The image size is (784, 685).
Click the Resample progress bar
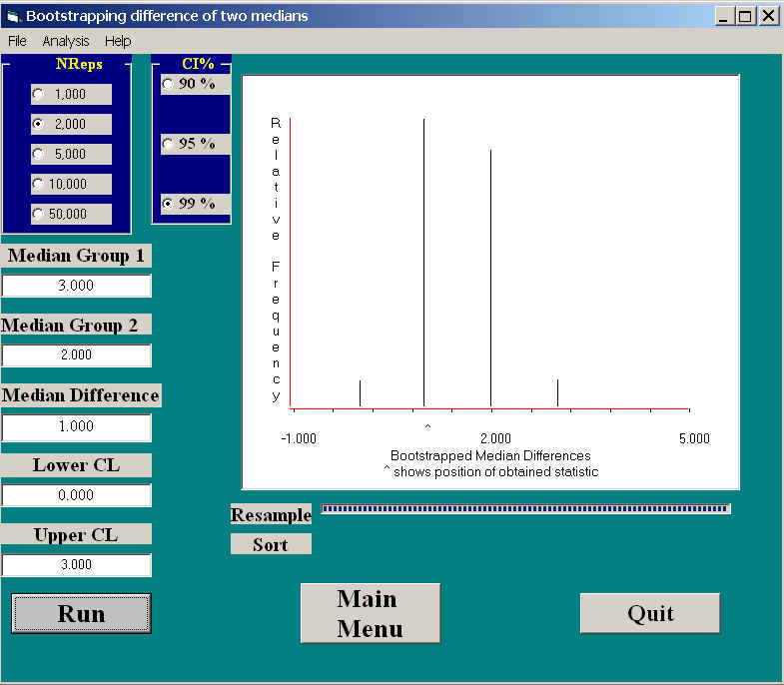click(525, 508)
